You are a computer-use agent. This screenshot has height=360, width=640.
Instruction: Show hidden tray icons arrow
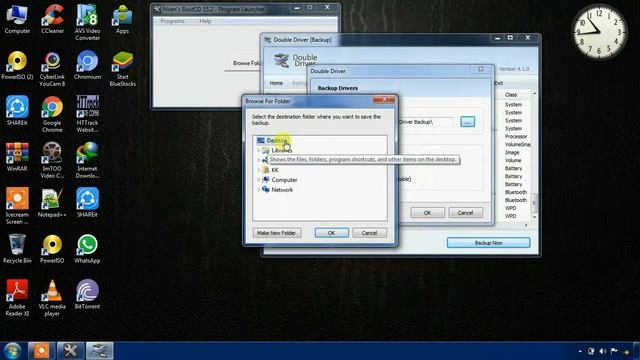tap(580, 351)
